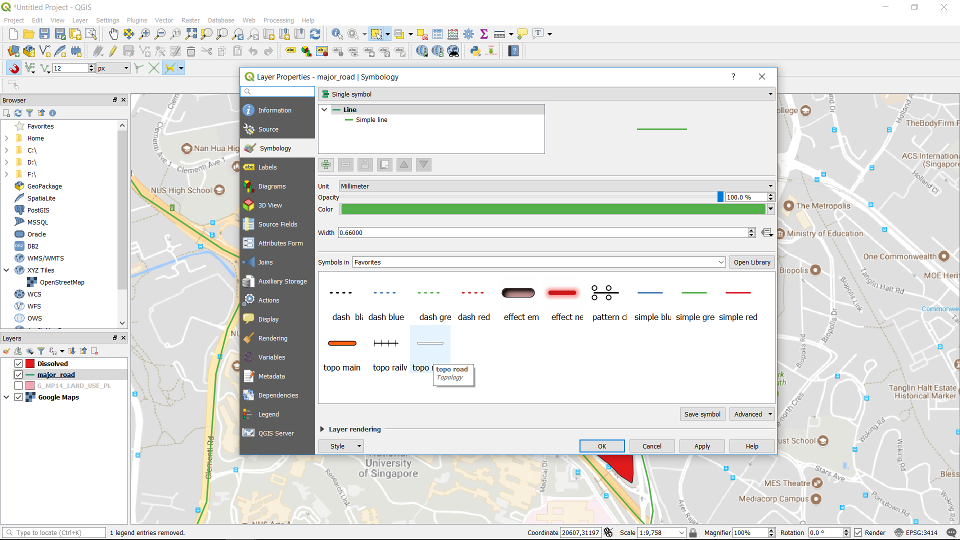Viewport: 960px width, 540px height.
Task: Open the Processing menu
Action: click(x=278, y=20)
